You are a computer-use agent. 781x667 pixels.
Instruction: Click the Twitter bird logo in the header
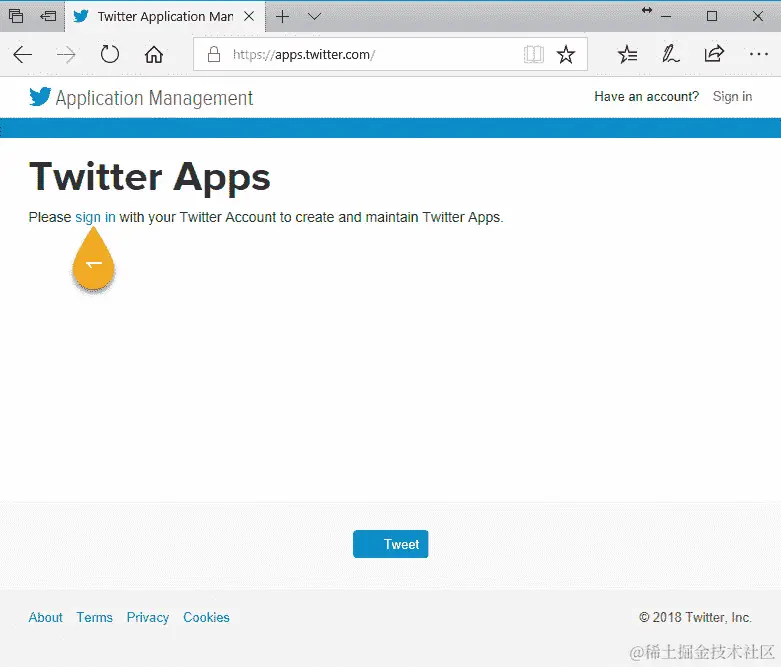point(40,97)
